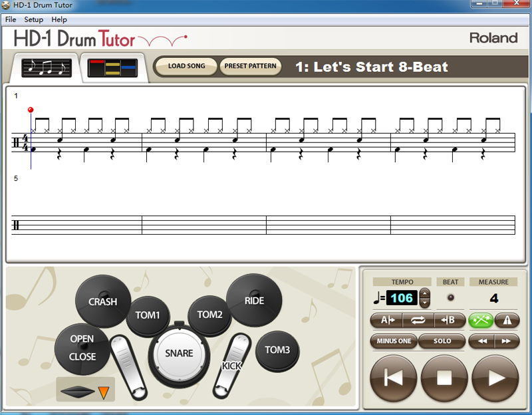
Task: Tap the hi-hat pedal beside the snare
Action: [x=128, y=366]
